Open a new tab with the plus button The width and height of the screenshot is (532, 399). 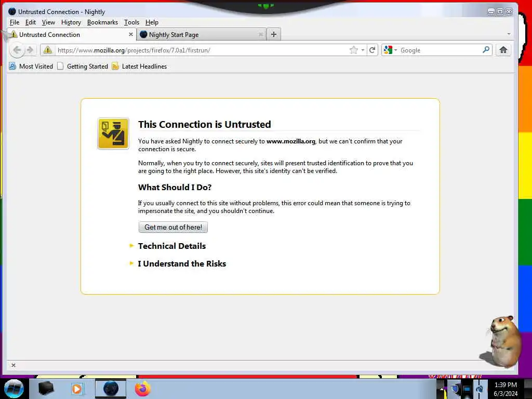pyautogui.click(x=274, y=34)
